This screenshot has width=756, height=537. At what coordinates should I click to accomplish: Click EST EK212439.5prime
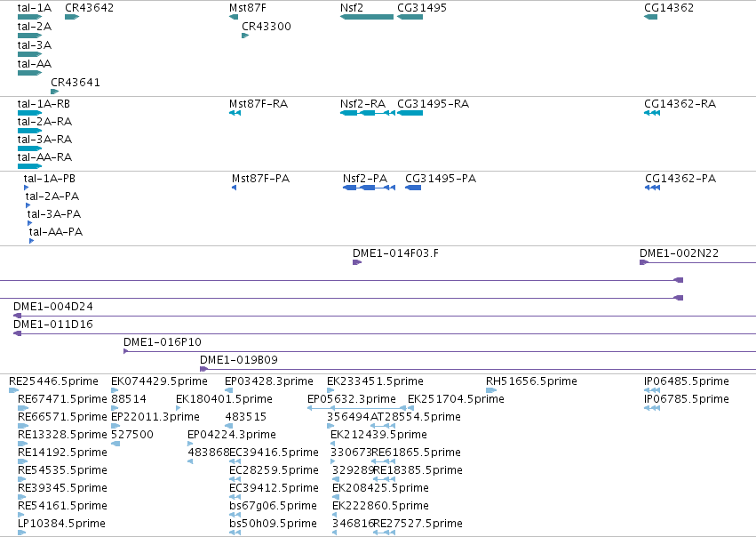[378, 435]
